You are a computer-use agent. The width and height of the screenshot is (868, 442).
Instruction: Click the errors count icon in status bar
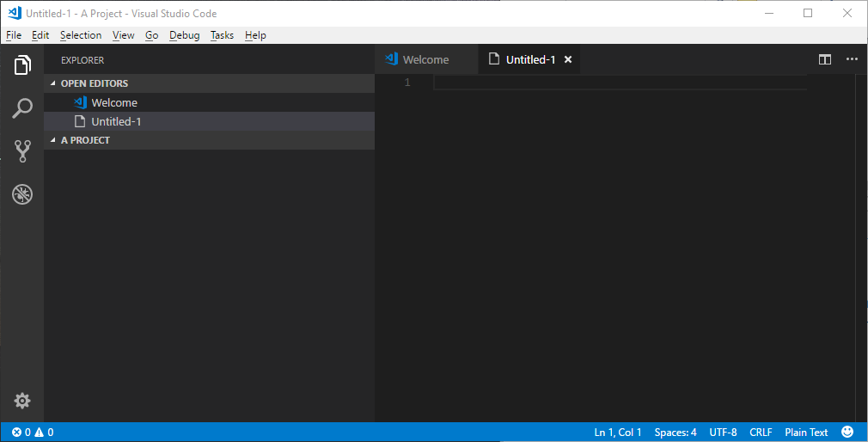(17, 432)
